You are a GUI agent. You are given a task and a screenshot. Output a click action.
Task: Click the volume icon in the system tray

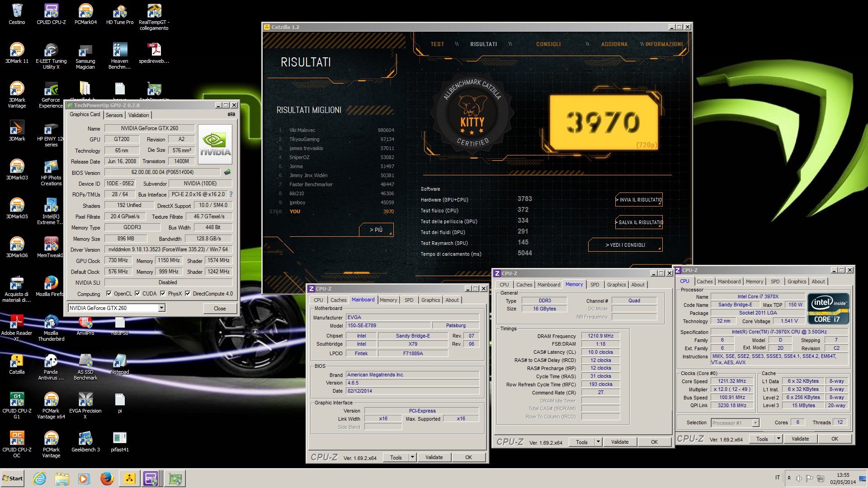pyautogui.click(x=799, y=478)
